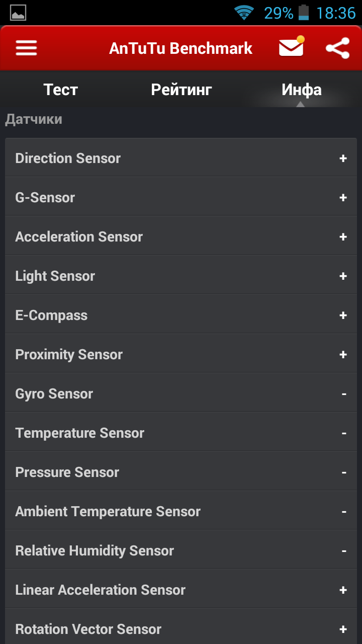The image size is (362, 644).
Task: Tap the plus icon for Direction Sensor
Action: pyautogui.click(x=343, y=158)
